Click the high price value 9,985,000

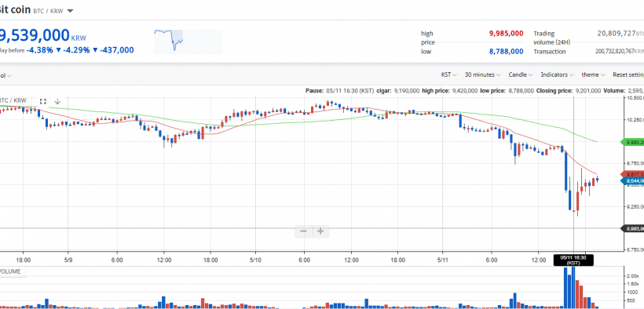507,34
